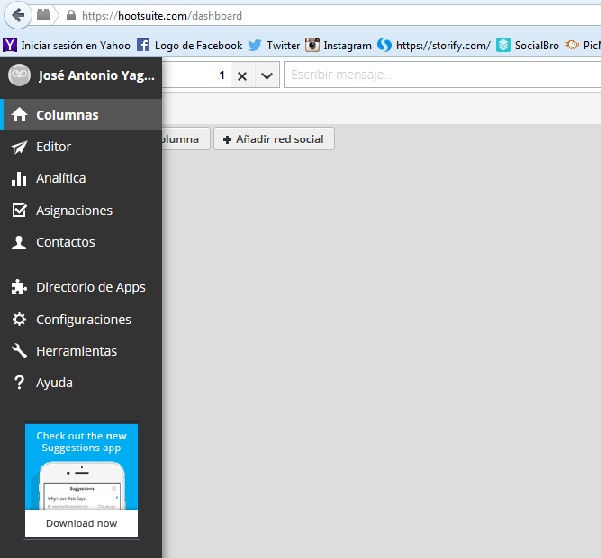Click the Escribir mensaje text field
This screenshot has width=601, height=558.
coord(440,75)
